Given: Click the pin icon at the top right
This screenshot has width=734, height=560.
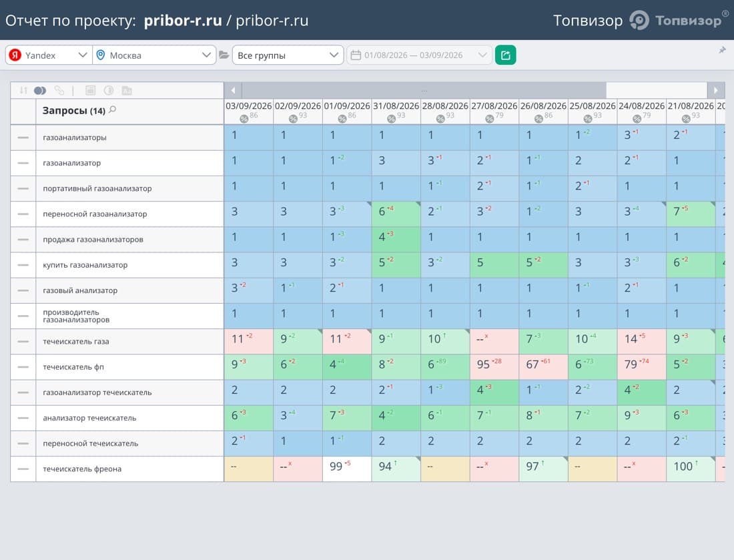Looking at the screenshot, I should pos(722,50).
